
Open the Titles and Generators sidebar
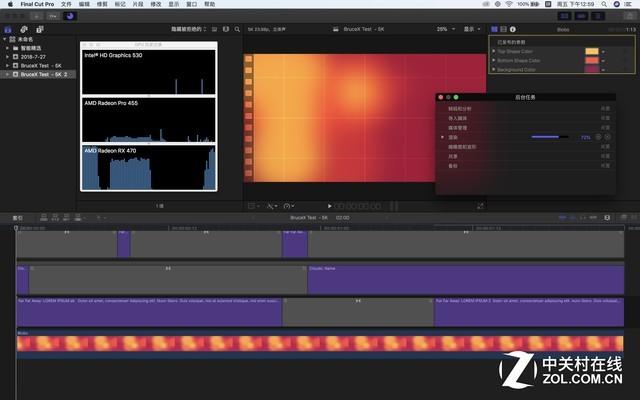tap(40, 29)
